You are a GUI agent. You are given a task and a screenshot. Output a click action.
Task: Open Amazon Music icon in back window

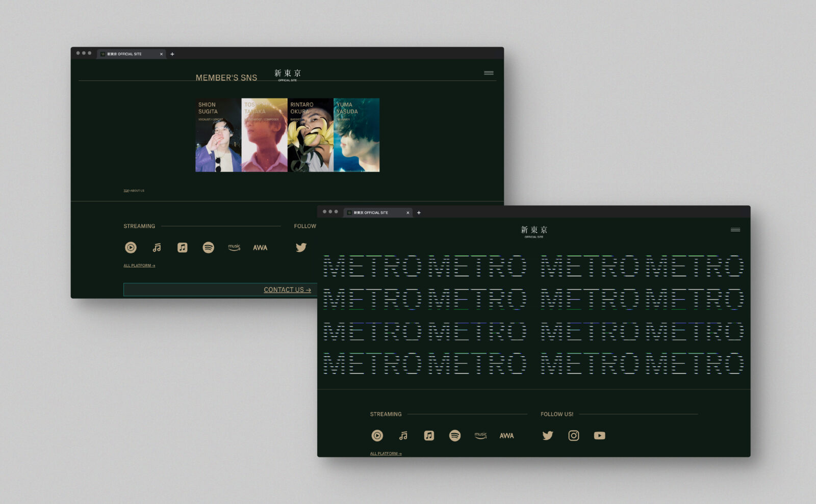[234, 248]
